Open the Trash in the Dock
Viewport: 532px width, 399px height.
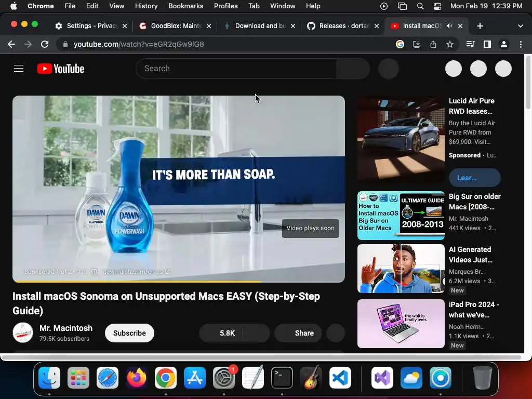tap(483, 377)
